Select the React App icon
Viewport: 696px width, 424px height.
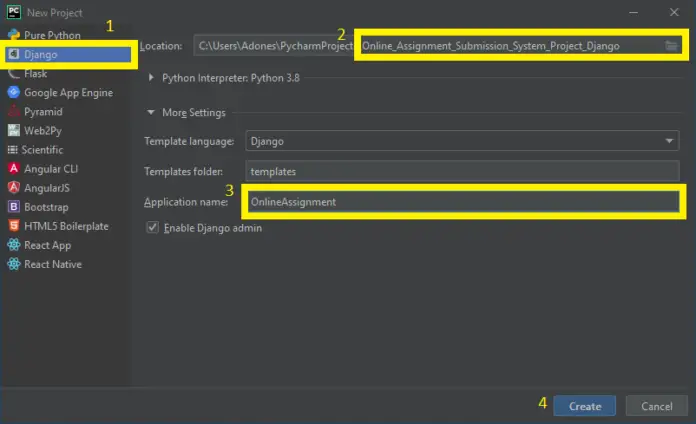(x=14, y=245)
